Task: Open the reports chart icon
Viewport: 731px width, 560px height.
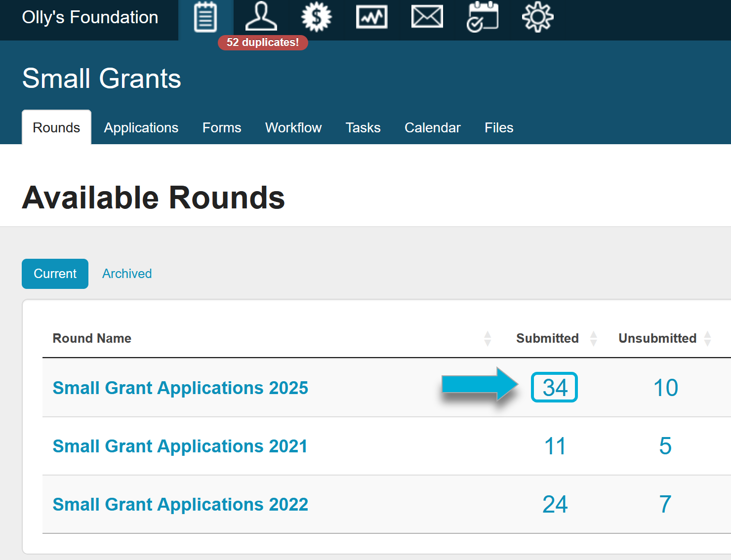Action: point(371,17)
